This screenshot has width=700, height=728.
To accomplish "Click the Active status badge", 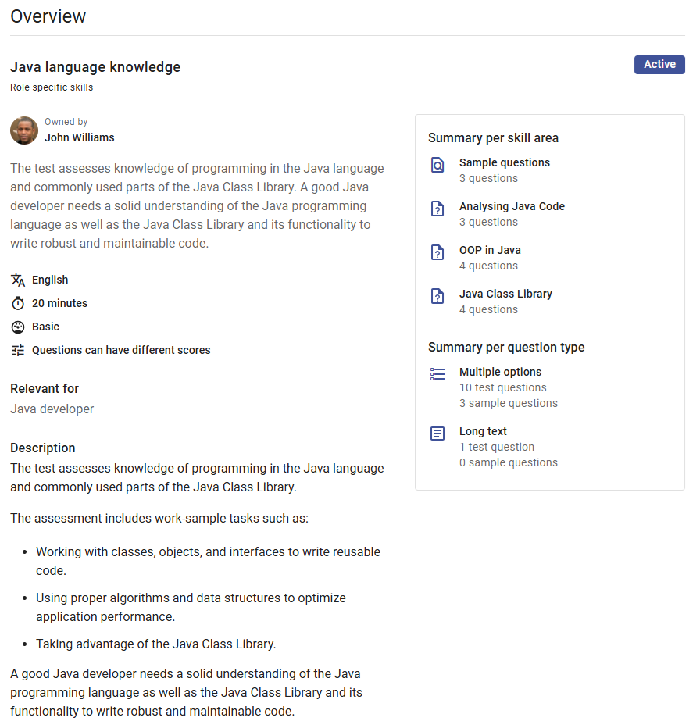I will tap(659, 65).
